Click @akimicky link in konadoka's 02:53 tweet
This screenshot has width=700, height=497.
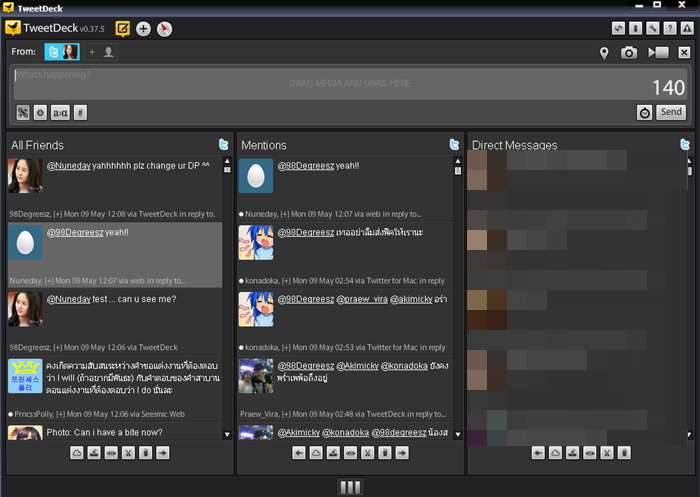pyautogui.click(x=411, y=299)
